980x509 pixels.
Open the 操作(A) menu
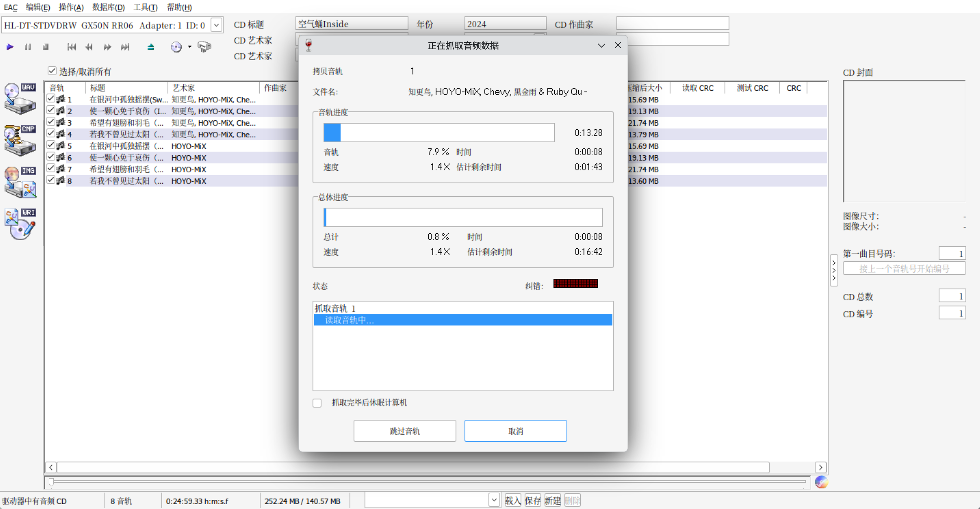[71, 7]
